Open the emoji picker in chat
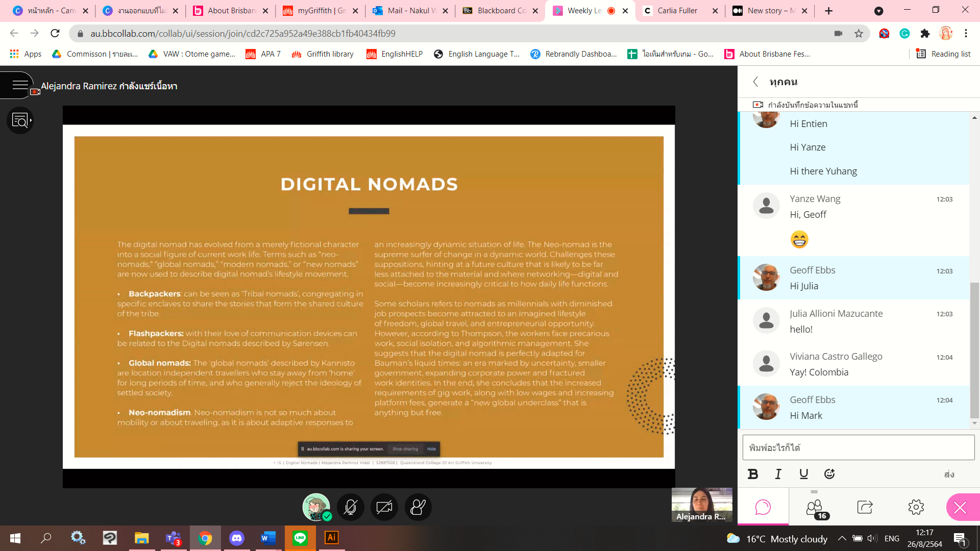 tap(829, 474)
